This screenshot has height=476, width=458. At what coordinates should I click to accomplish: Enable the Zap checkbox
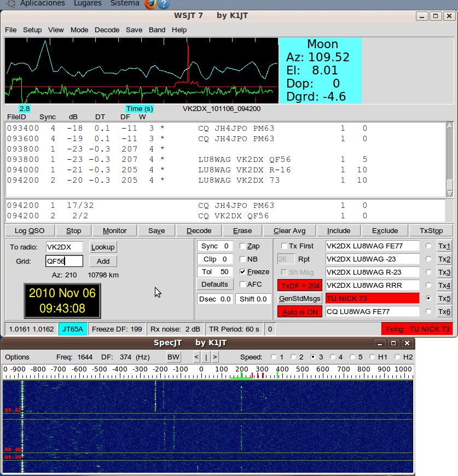242,246
